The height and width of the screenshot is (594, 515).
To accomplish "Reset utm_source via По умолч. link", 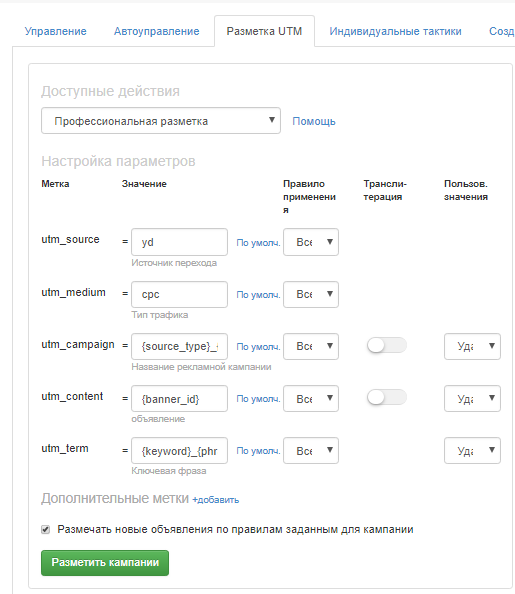I will pos(258,242).
